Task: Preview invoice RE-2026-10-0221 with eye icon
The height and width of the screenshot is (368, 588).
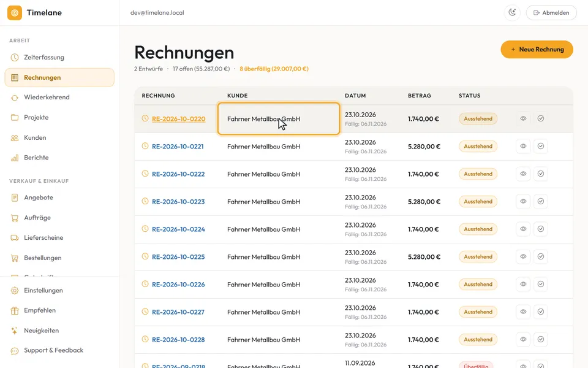Action: point(523,146)
